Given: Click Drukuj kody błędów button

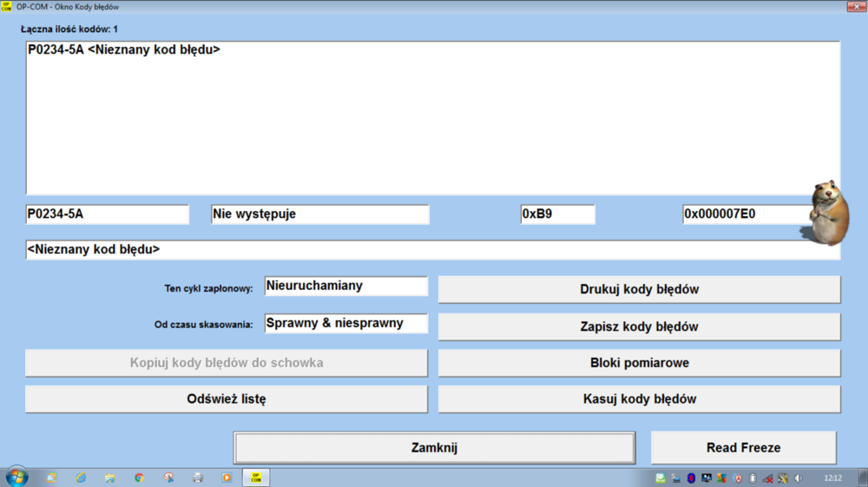Looking at the screenshot, I should (640, 289).
